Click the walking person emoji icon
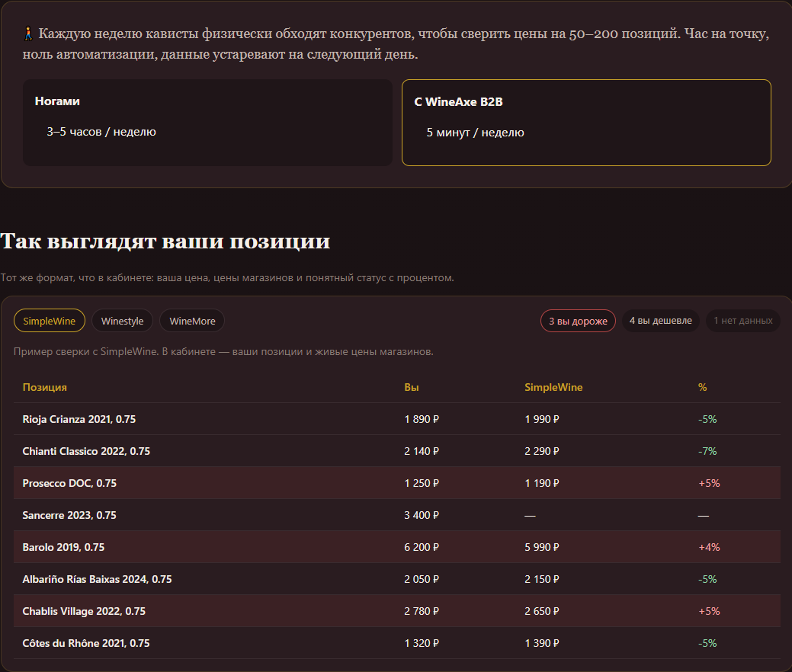 (29, 34)
